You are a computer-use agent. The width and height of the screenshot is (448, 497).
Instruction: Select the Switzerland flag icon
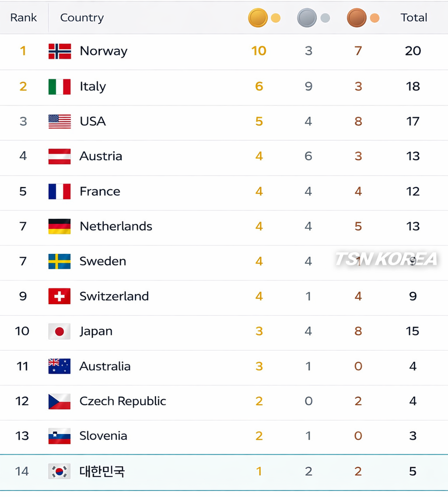[60, 296]
